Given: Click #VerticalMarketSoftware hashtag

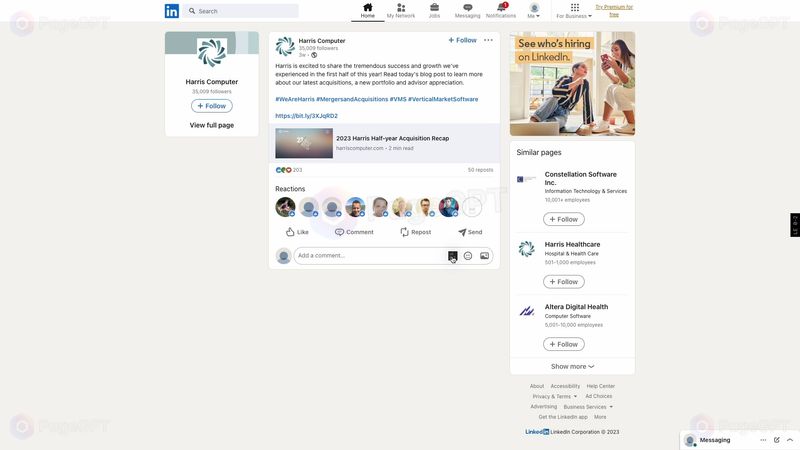Looking at the screenshot, I should tap(443, 99).
